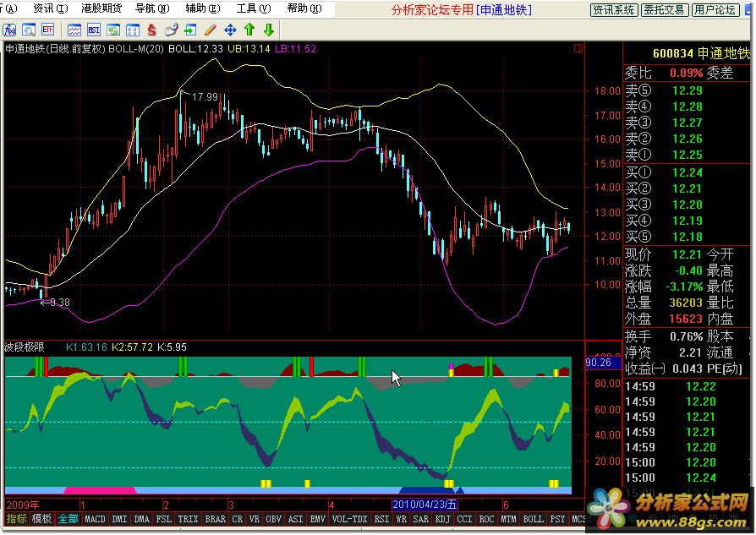This screenshot has height=535, width=756.
Task: Select the VR indicator tab
Action: (x=255, y=519)
